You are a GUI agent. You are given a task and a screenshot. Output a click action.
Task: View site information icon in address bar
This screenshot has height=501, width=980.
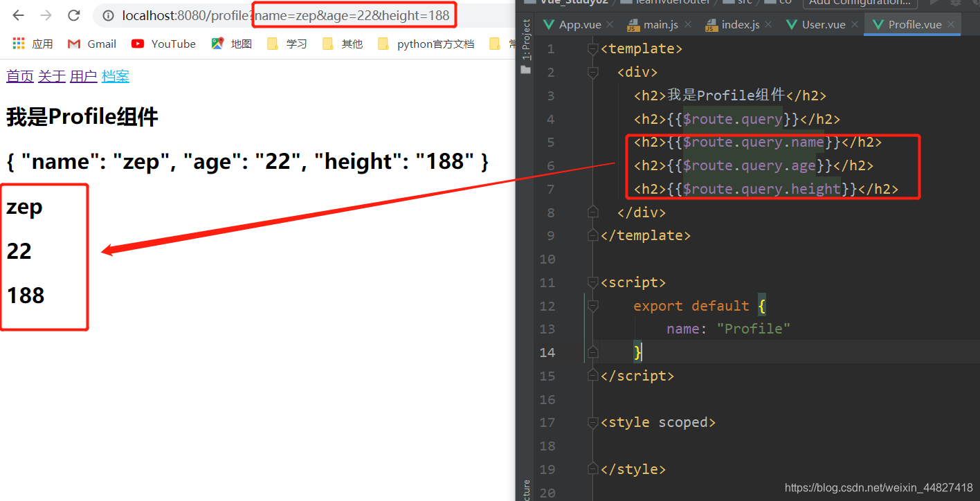[x=108, y=15]
